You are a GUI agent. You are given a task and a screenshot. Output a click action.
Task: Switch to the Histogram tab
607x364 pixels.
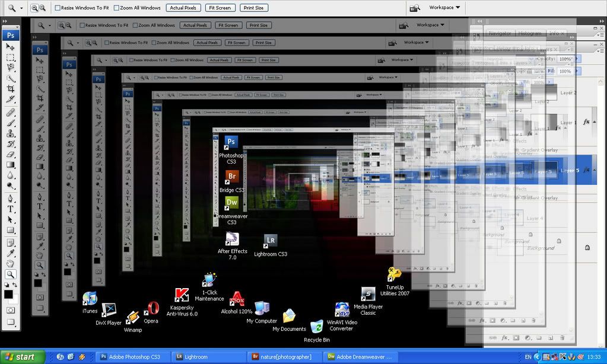[530, 34]
